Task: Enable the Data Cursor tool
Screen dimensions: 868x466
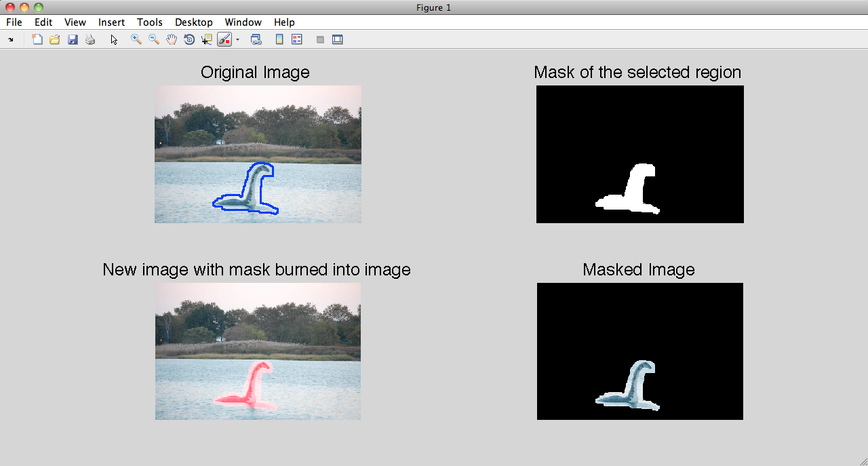Action: coord(207,40)
